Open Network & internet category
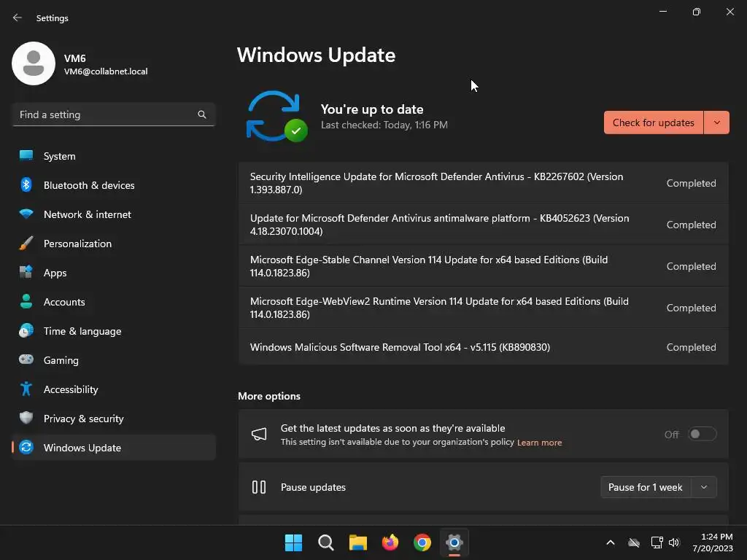Viewport: 747px width, 560px height. tap(113, 214)
